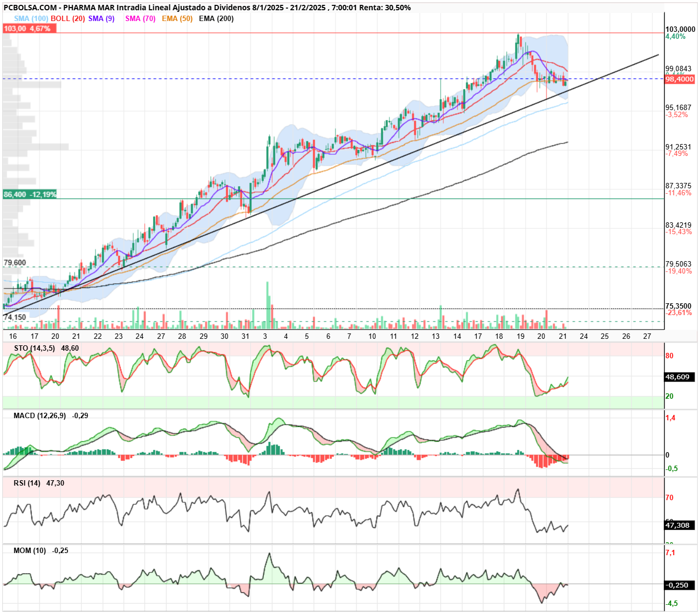Click date 19 on the time axis
This screenshot has height=614, width=700.
[520, 336]
